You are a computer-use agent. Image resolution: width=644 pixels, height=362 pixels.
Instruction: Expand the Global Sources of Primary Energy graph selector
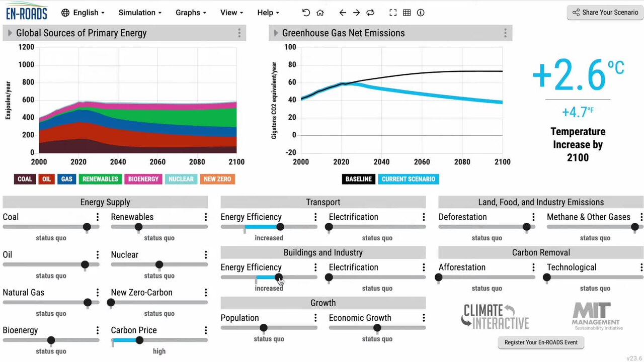click(10, 33)
